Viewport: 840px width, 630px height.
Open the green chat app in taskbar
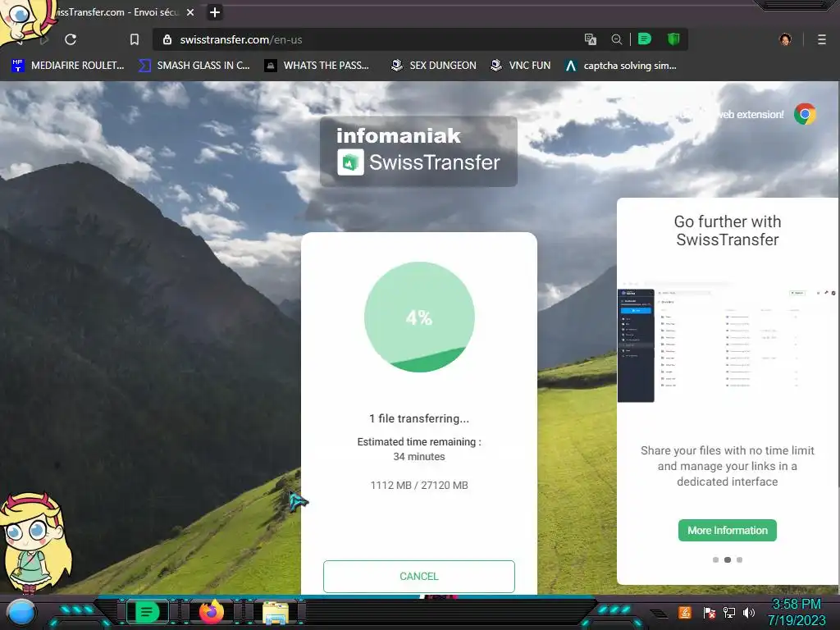coord(147,612)
